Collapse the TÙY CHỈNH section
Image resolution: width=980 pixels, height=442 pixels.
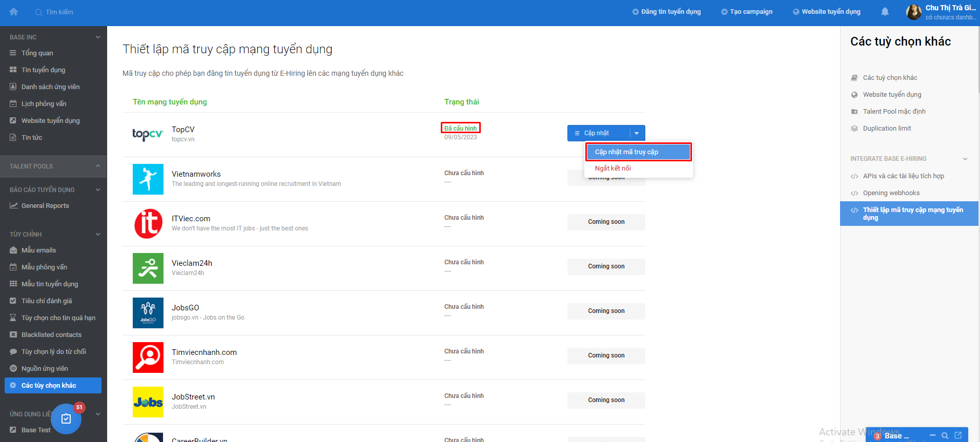pyautogui.click(x=98, y=234)
